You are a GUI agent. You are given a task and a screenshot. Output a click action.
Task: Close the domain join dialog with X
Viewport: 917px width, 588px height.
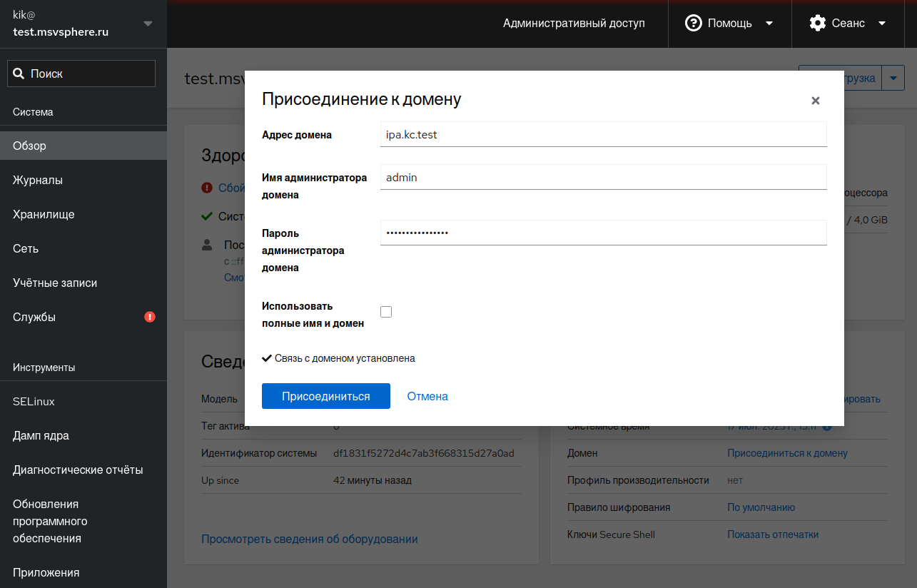click(x=815, y=101)
